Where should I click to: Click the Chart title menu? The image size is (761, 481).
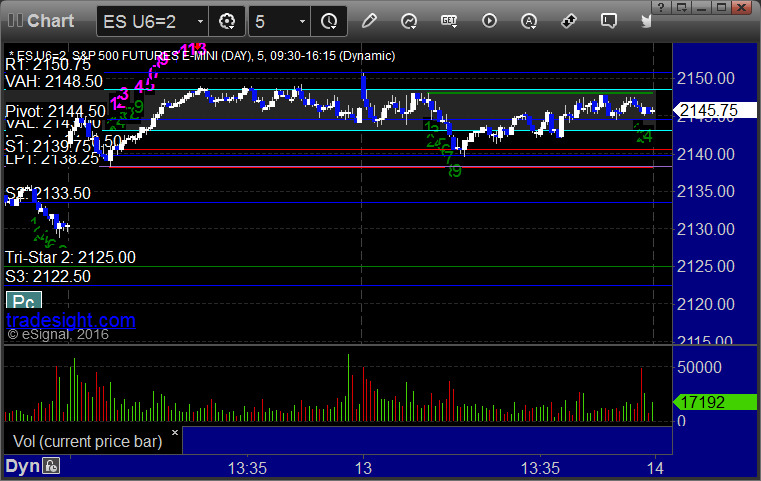[x=50, y=21]
